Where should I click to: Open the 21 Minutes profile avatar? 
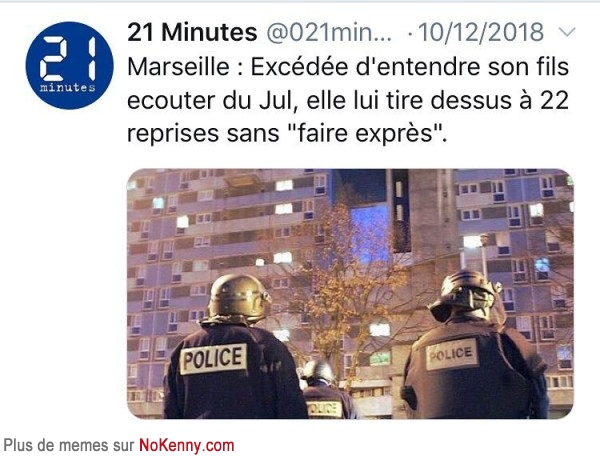pyautogui.click(x=69, y=65)
